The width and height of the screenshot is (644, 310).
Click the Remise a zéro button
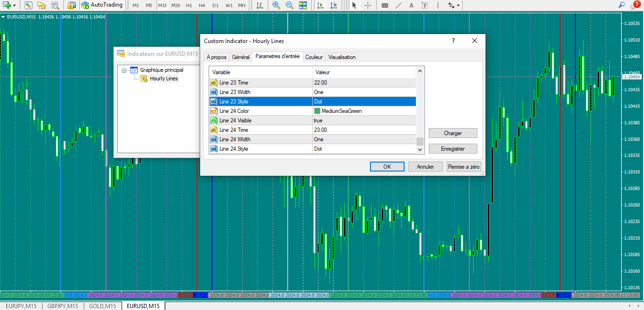pyautogui.click(x=463, y=166)
